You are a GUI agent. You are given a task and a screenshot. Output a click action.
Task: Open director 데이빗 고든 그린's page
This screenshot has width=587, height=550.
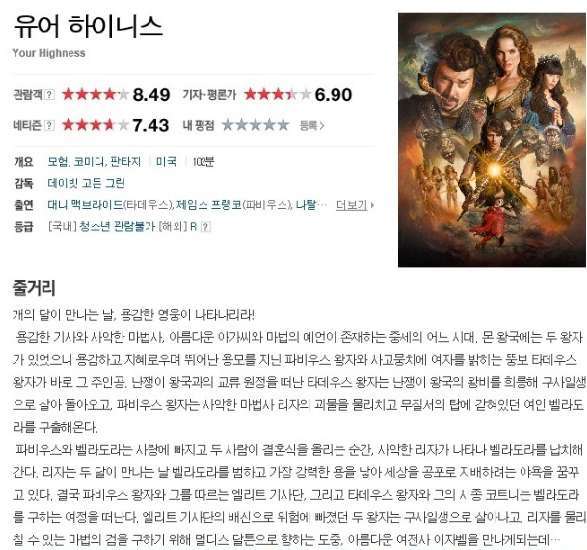[x=86, y=183]
